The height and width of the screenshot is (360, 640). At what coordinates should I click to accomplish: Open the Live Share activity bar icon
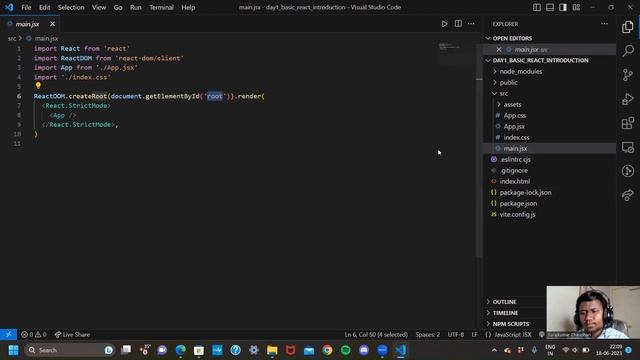pyautogui.click(x=628, y=195)
